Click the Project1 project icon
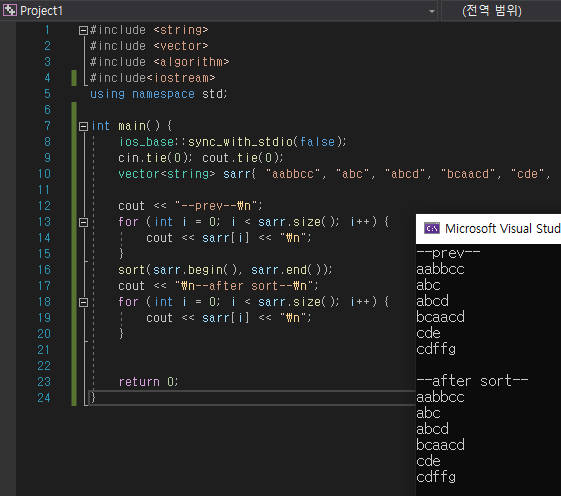 pyautogui.click(x=10, y=10)
